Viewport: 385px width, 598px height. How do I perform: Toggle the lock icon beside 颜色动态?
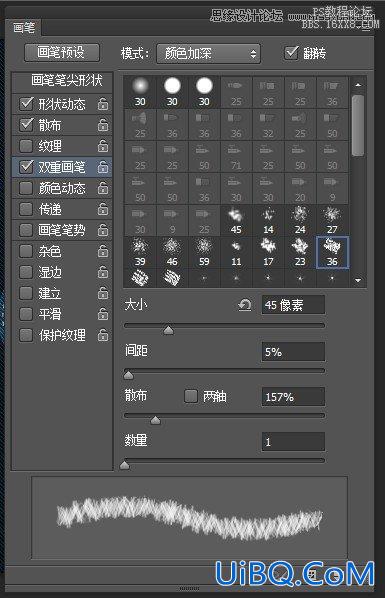click(x=103, y=188)
